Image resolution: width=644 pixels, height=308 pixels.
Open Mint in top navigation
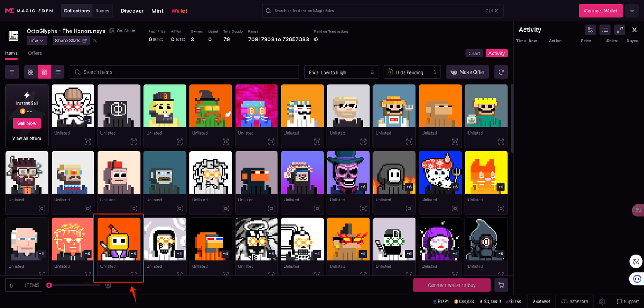[x=157, y=11]
